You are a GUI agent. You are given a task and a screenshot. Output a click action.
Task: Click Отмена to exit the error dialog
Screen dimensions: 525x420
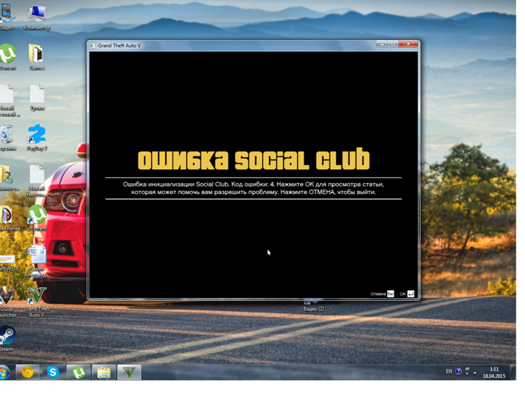coord(382,294)
